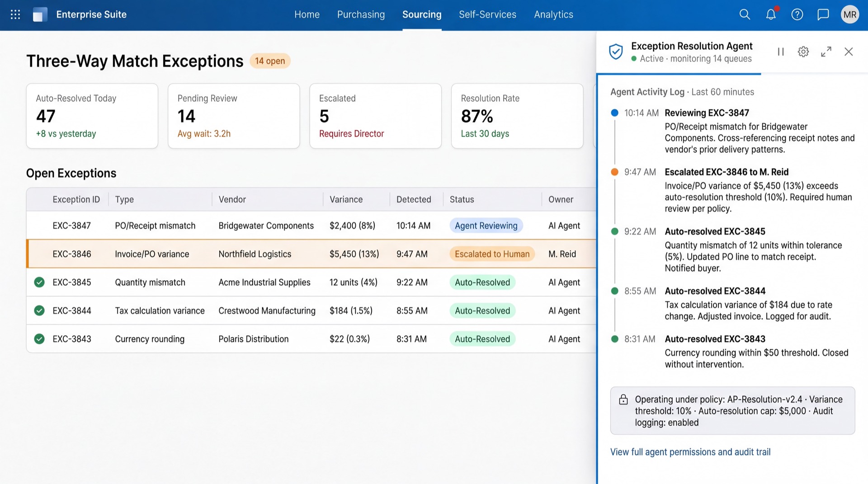Click green check icon for EXC-3845

coord(39,282)
